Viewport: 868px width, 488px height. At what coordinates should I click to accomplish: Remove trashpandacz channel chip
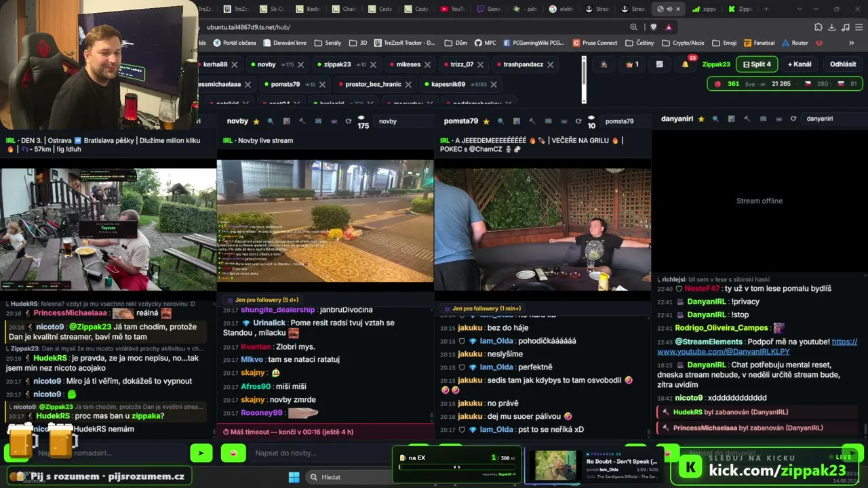click(x=550, y=64)
